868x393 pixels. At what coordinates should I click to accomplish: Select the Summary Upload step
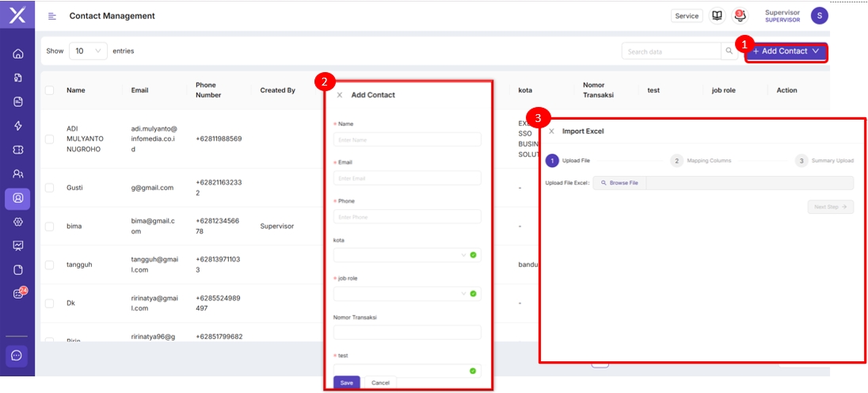pos(801,161)
